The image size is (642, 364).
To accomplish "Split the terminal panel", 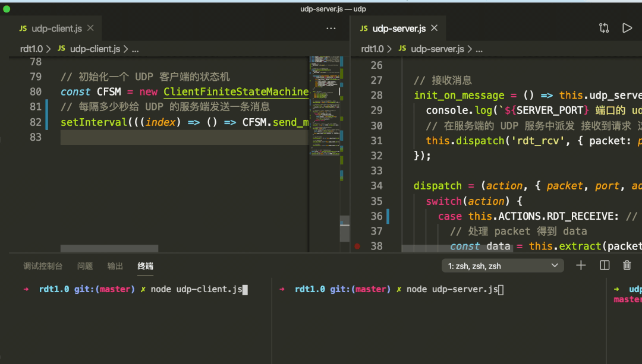I will coord(605,265).
